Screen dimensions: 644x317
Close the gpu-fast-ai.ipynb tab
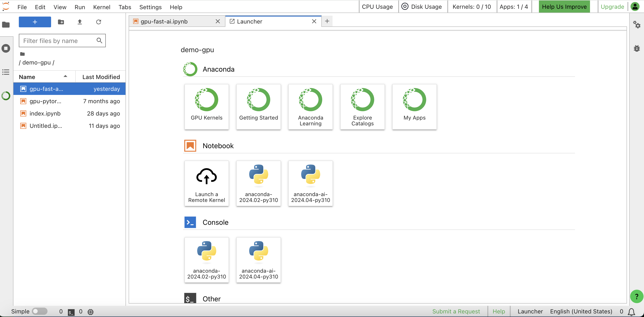(218, 21)
